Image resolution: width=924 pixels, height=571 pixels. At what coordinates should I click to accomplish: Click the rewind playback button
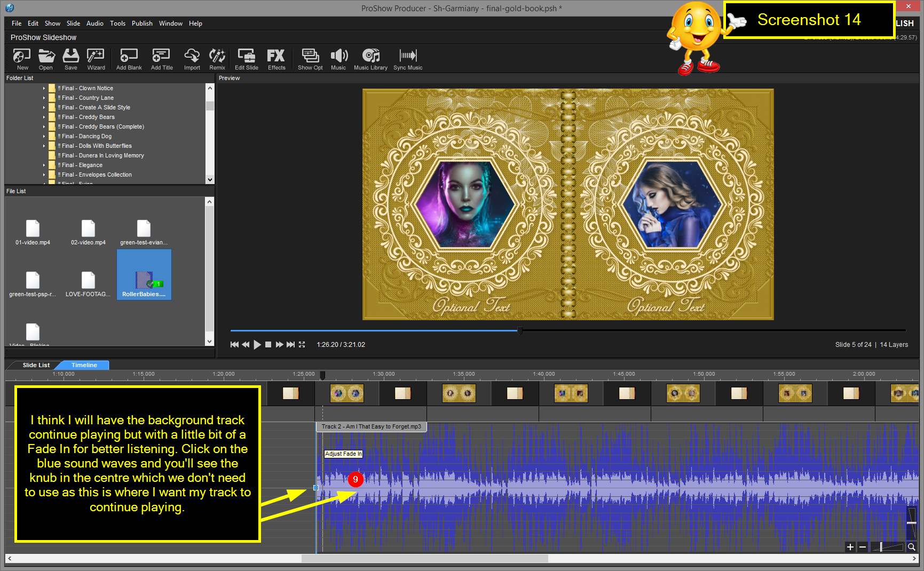click(x=246, y=345)
